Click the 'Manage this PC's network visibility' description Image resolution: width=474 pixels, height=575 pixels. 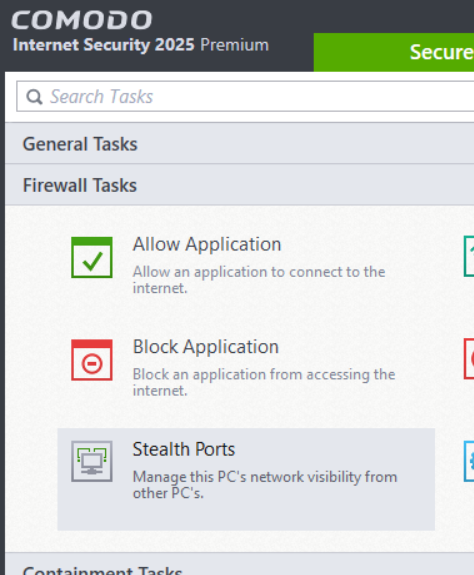[x=265, y=485]
